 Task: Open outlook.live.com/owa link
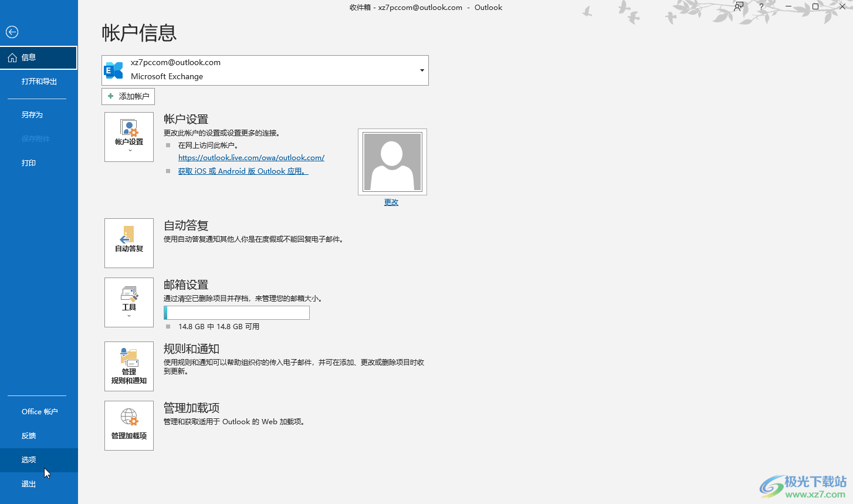pos(251,158)
